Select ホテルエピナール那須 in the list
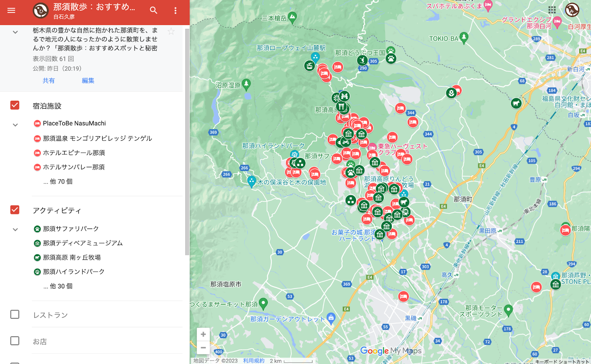The width and height of the screenshot is (591, 364). pos(74,153)
